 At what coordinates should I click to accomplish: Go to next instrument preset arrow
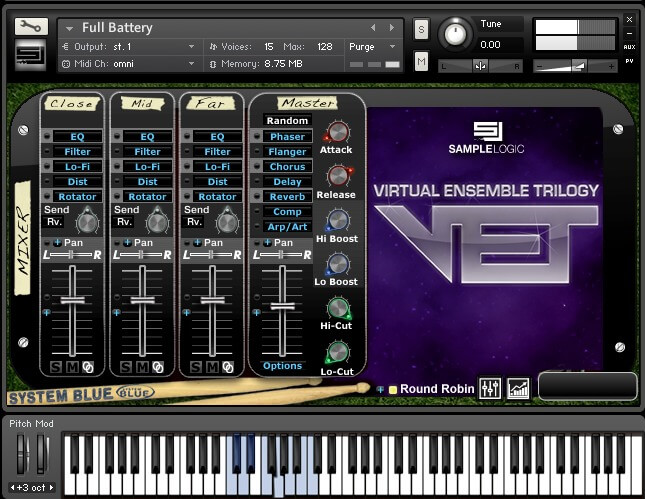[392, 28]
